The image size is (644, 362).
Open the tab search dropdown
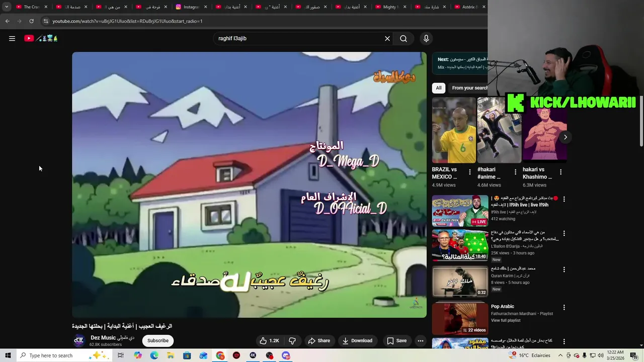(x=7, y=7)
